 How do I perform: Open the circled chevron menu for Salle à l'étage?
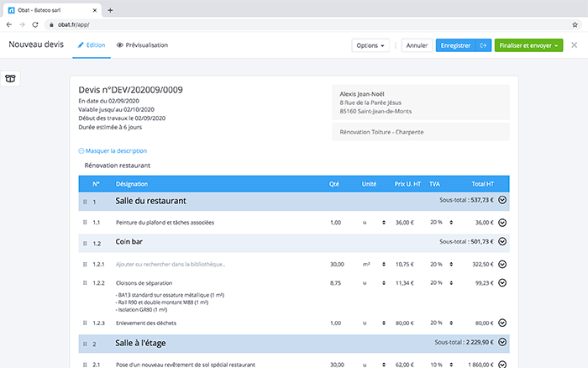tap(502, 342)
